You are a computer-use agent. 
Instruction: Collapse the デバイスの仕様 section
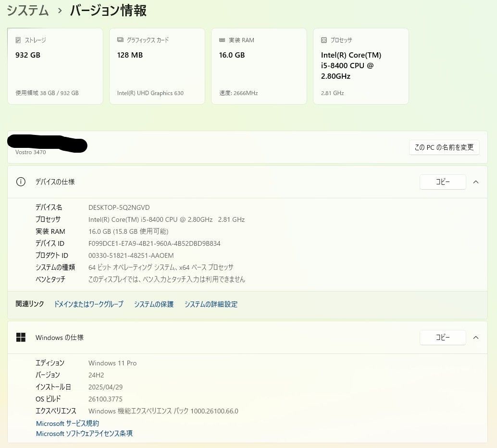(476, 182)
